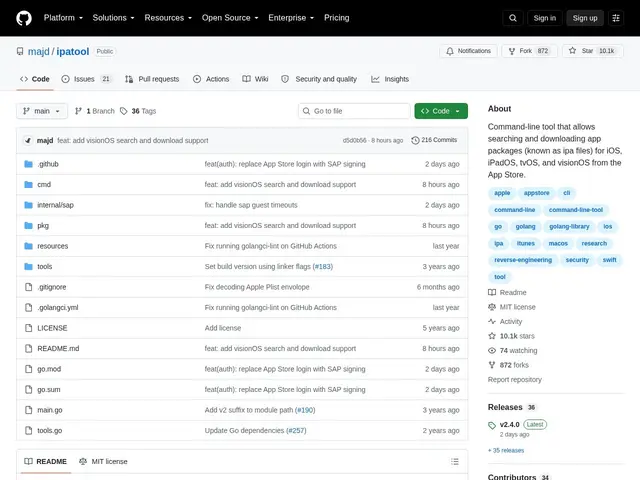Click majd's avatar in latest commit row
This screenshot has height=480, width=640.
(28, 140)
